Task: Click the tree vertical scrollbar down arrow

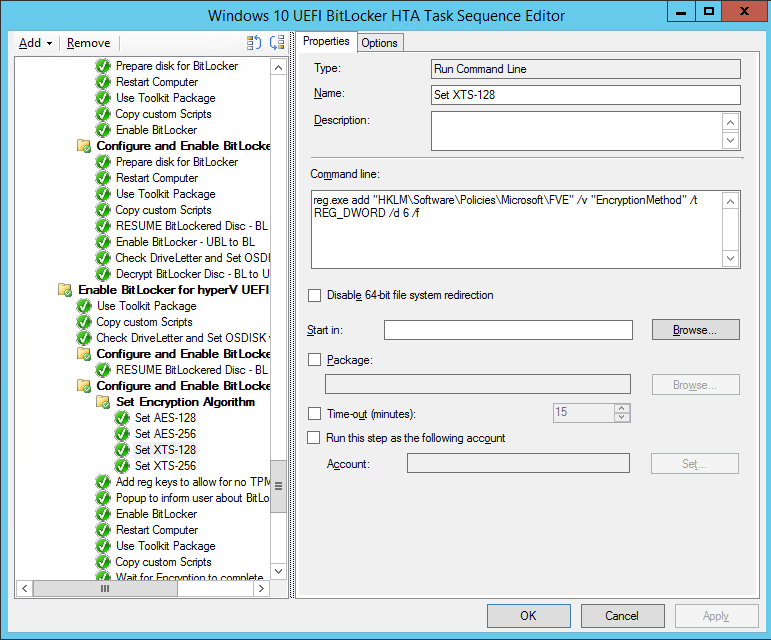Action: (x=278, y=571)
